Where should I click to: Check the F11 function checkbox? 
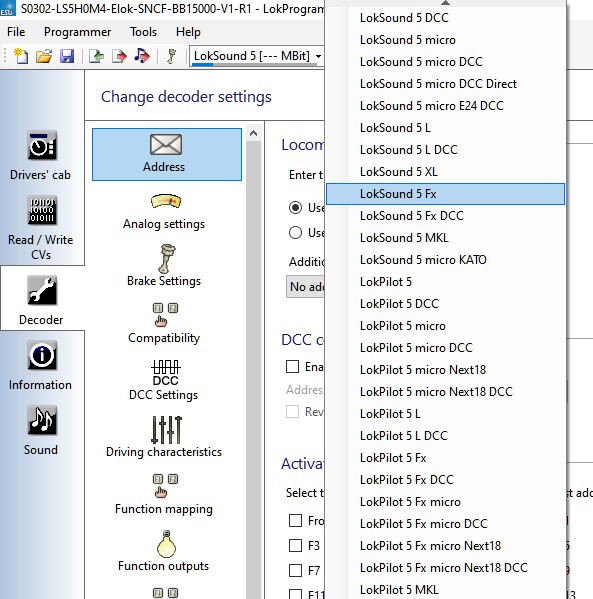click(295, 594)
